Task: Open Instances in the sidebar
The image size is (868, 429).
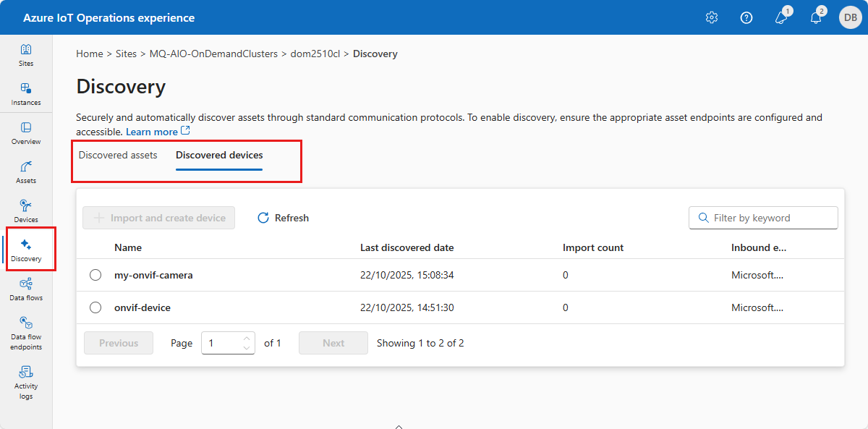Action: [26, 94]
